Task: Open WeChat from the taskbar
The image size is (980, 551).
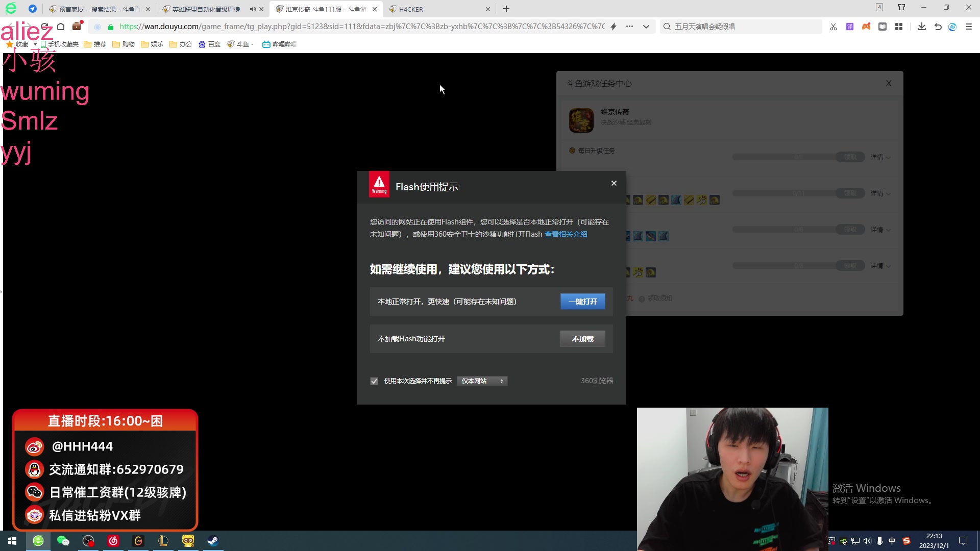Action: [x=63, y=541]
